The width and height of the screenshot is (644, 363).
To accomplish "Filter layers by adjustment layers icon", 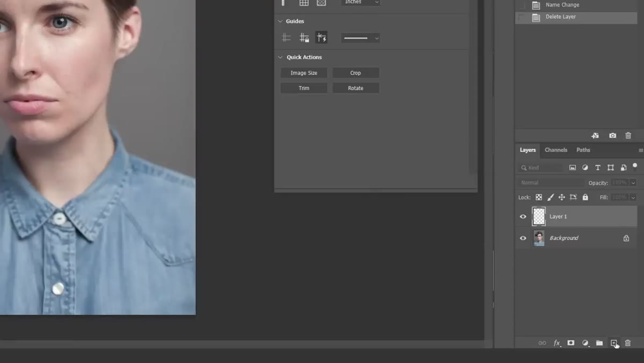I will tap(585, 168).
